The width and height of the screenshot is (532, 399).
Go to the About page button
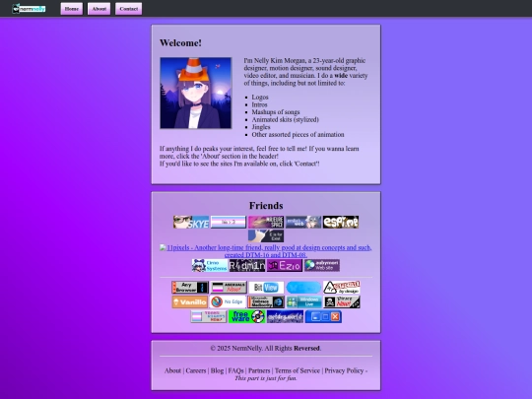pyautogui.click(x=100, y=9)
